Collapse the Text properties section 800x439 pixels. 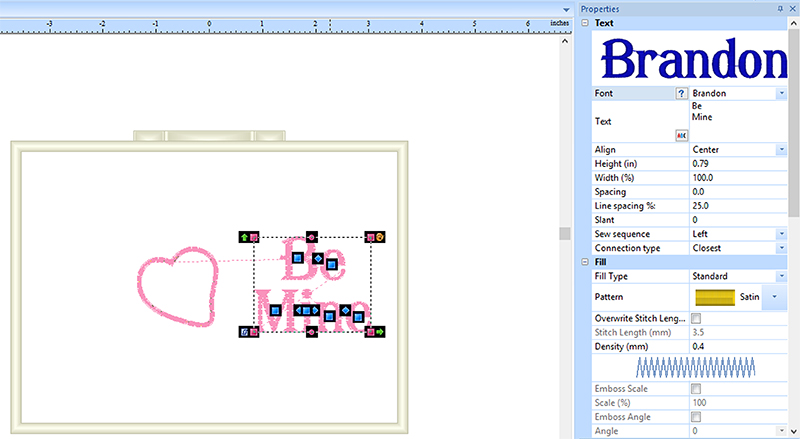[585, 23]
